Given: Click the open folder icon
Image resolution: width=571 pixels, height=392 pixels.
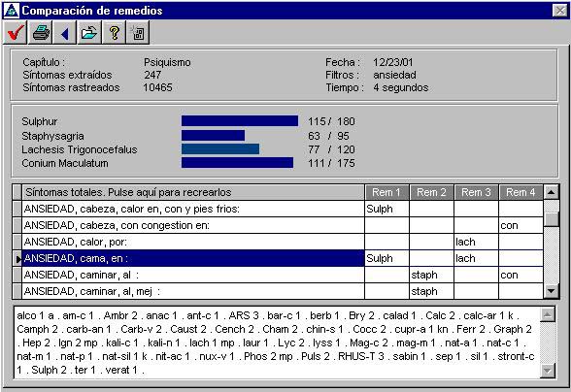Looking at the screenshot, I should point(89,33).
